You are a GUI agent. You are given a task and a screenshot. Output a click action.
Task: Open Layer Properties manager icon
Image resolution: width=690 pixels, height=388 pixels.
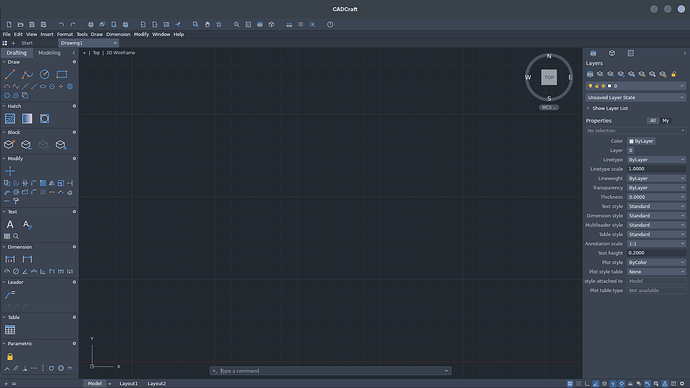590,74
